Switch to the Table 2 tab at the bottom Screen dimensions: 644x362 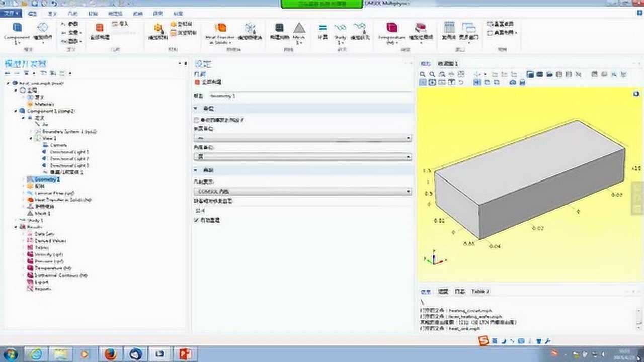click(x=480, y=291)
